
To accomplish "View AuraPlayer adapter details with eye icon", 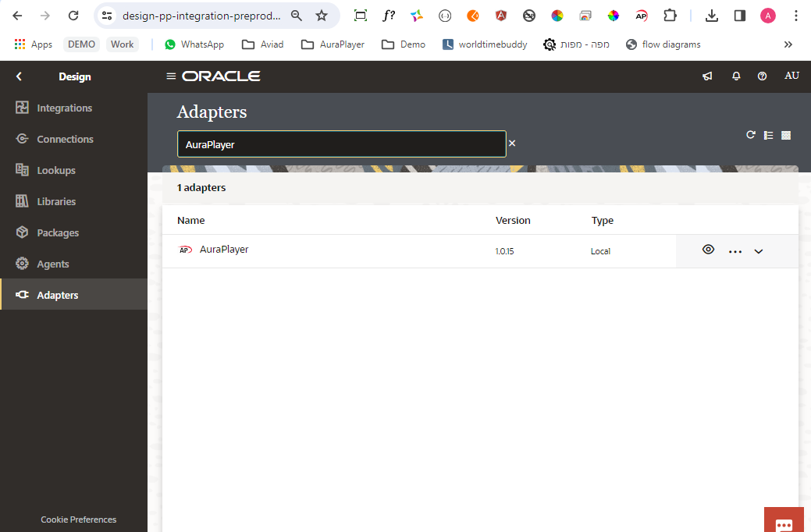I will [708, 249].
